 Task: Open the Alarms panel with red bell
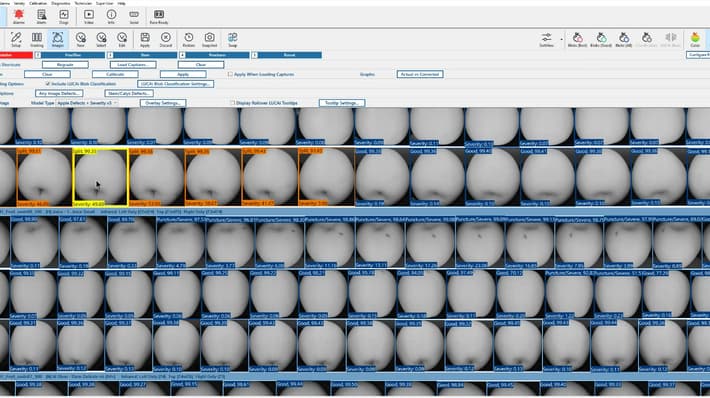(x=19, y=17)
